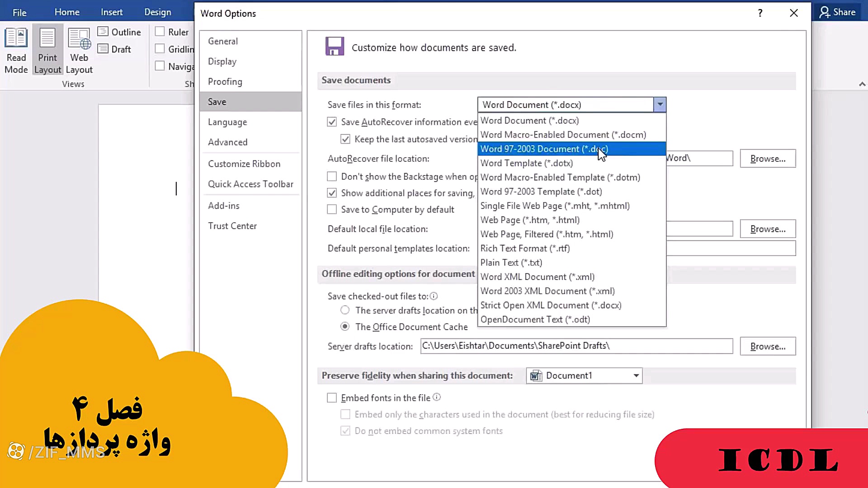The height and width of the screenshot is (488, 868).
Task: Enable Don't show the Backstage option
Action: 332,176
